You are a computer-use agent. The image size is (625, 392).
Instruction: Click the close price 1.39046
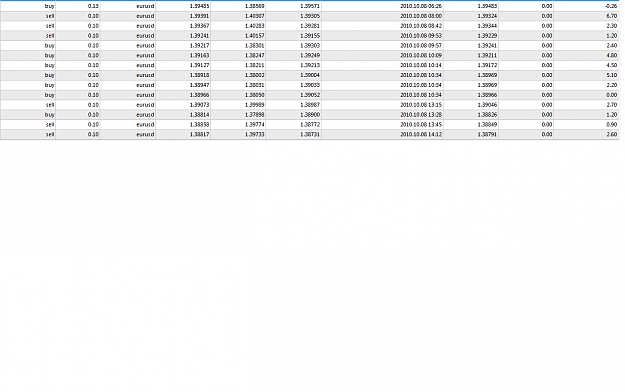(487, 105)
